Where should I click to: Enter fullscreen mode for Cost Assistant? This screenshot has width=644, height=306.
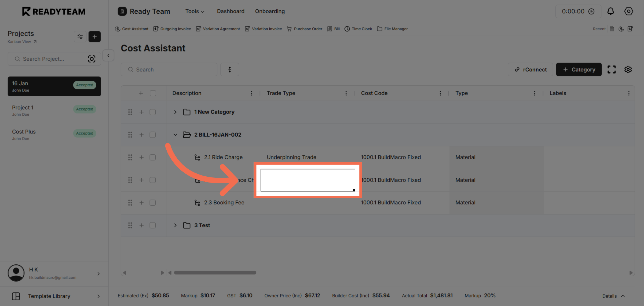(612, 69)
